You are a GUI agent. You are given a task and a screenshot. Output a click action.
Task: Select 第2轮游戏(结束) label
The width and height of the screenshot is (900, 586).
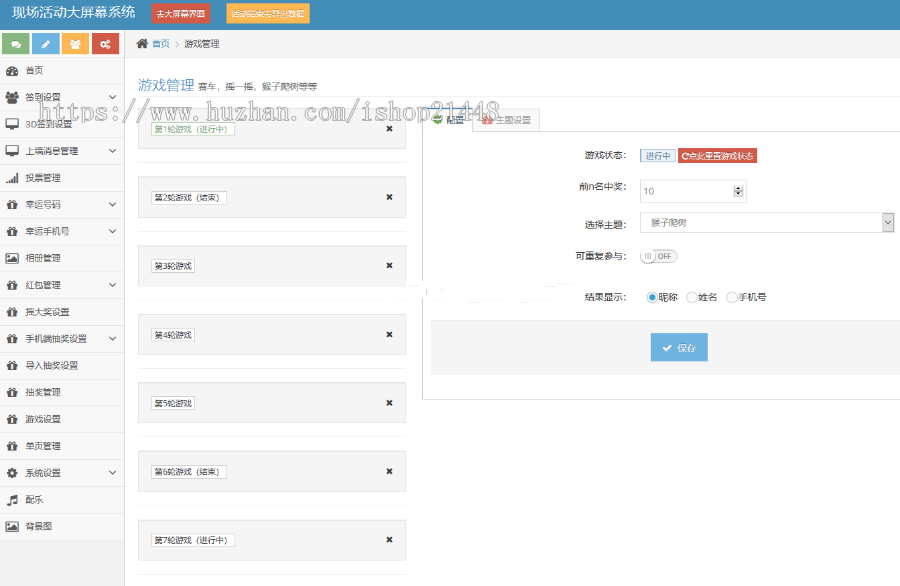(188, 197)
